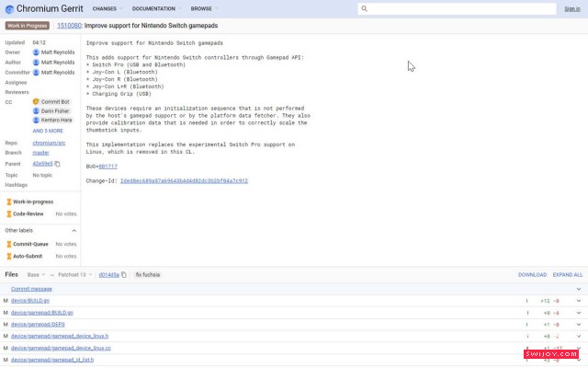
Task: Open the Change-Id hash link
Action: [x=184, y=181]
